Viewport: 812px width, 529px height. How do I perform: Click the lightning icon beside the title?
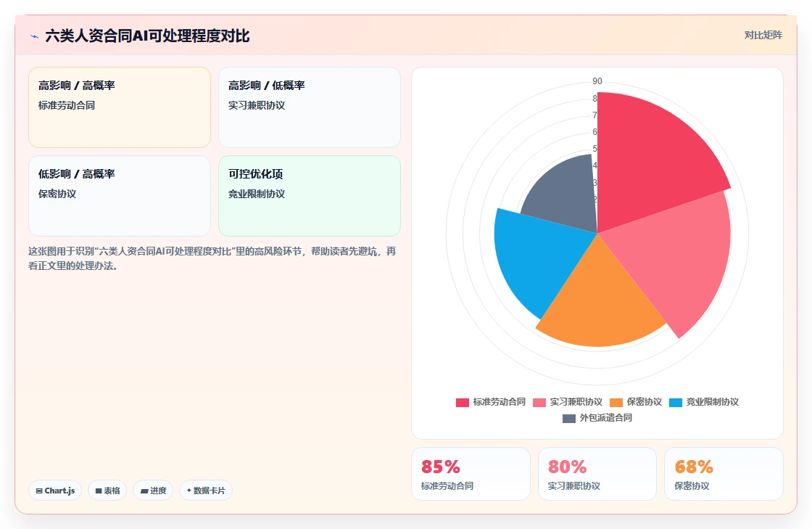pyautogui.click(x=35, y=36)
